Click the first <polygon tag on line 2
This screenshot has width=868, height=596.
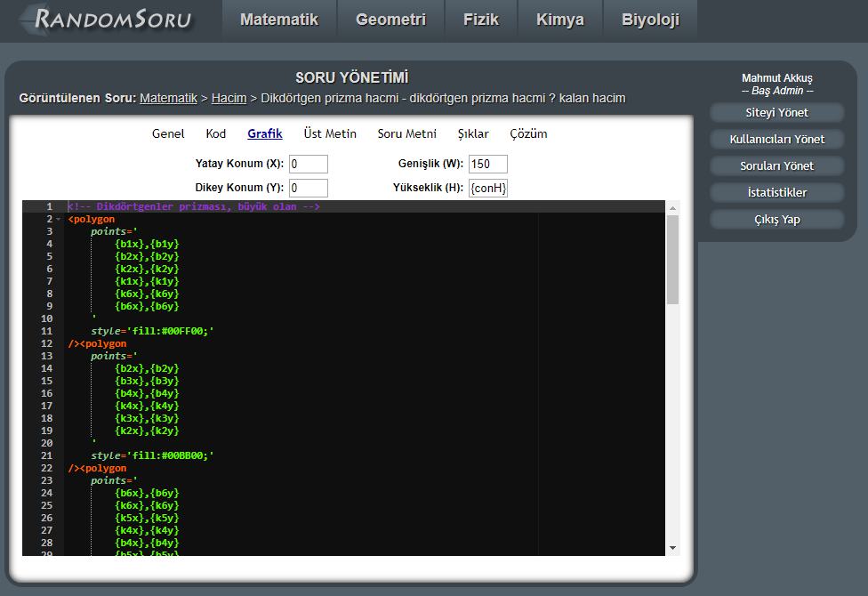92,220
